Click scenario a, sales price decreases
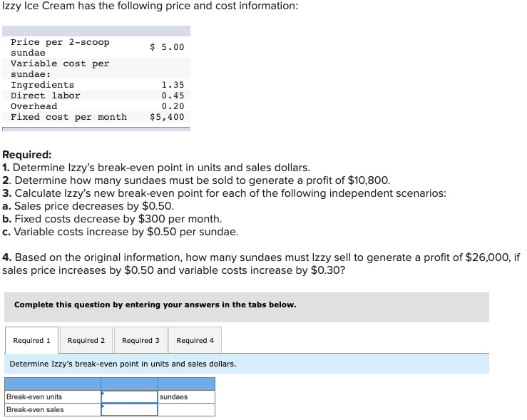The width and height of the screenshot is (527, 420). [88, 206]
